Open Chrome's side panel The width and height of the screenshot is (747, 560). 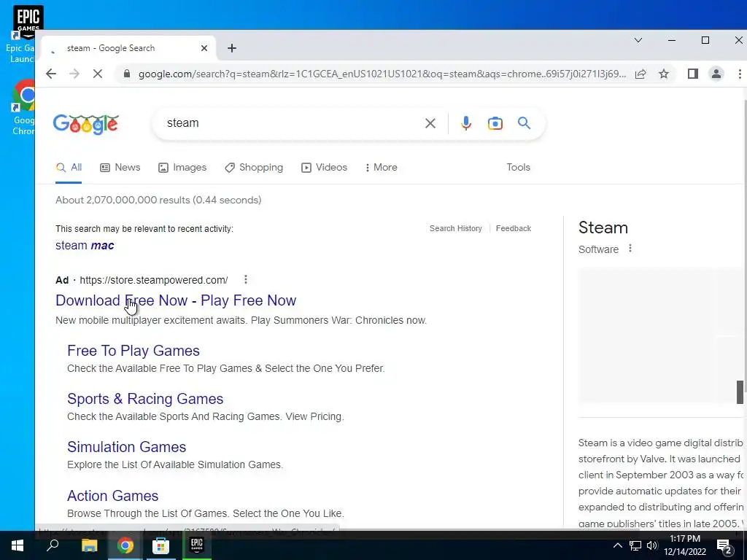point(693,74)
